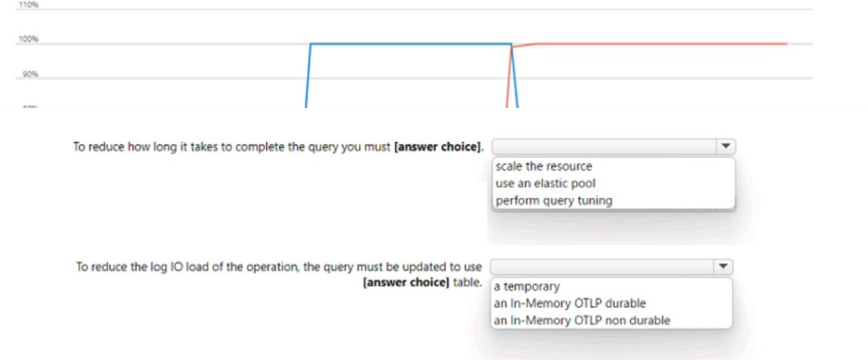Click bold '[answer choice]' in the query duration sentence
This screenshot has width=868, height=360.
438,147
